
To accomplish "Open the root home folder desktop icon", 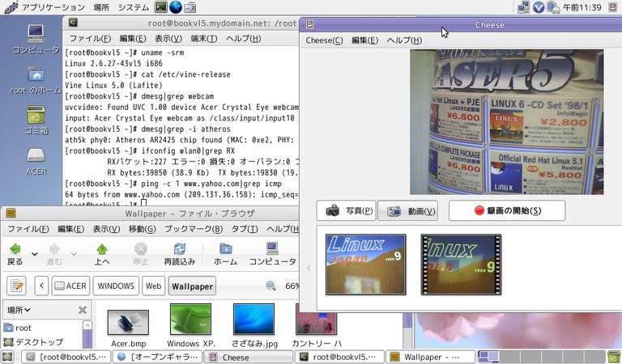I will click(36, 80).
